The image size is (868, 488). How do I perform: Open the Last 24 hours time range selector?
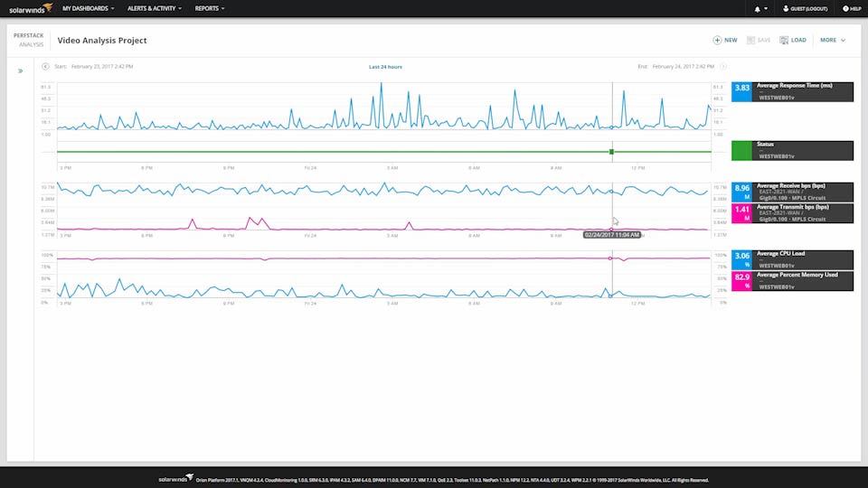point(385,67)
